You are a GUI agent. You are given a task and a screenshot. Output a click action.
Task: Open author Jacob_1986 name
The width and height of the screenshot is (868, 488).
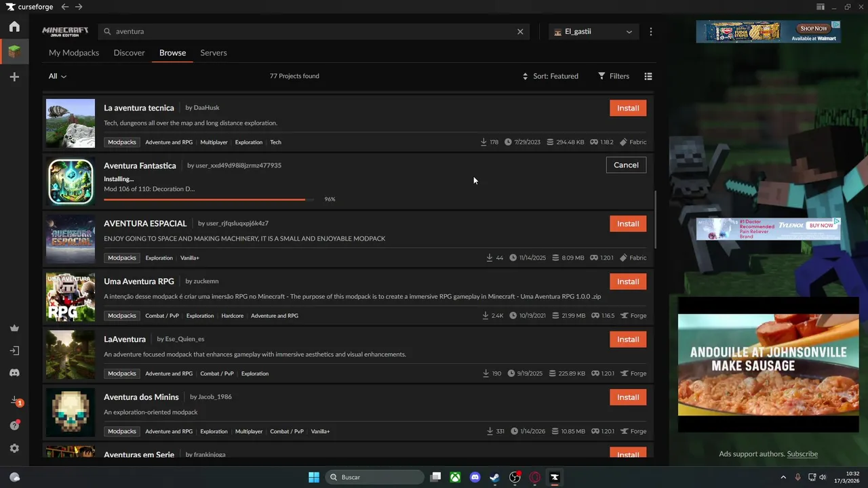tap(215, 397)
